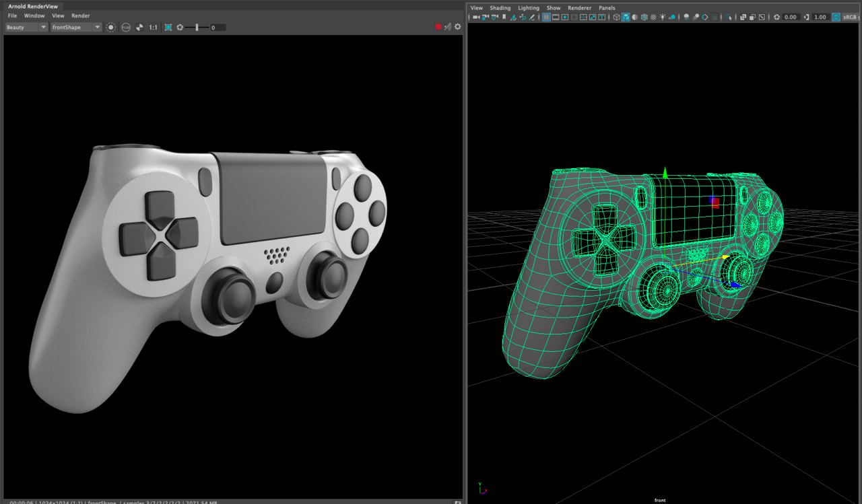Image resolution: width=862 pixels, height=504 pixels.
Task: Click the RenderView exposure slider
Action: point(197,27)
